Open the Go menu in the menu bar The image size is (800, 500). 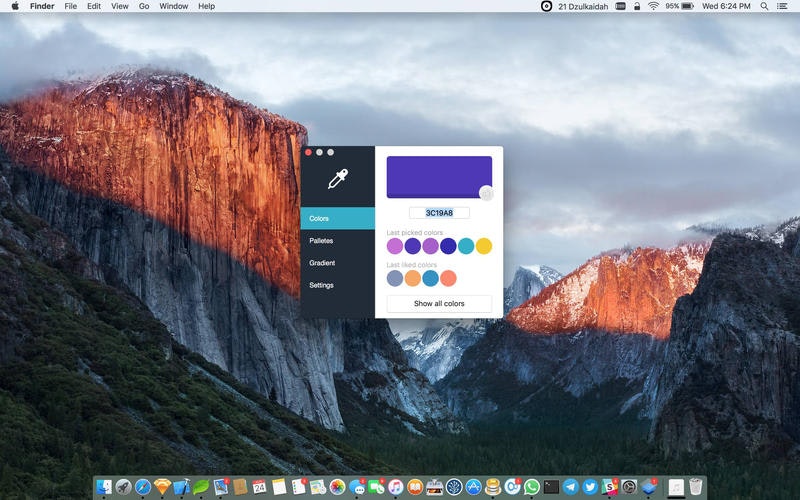pos(144,6)
